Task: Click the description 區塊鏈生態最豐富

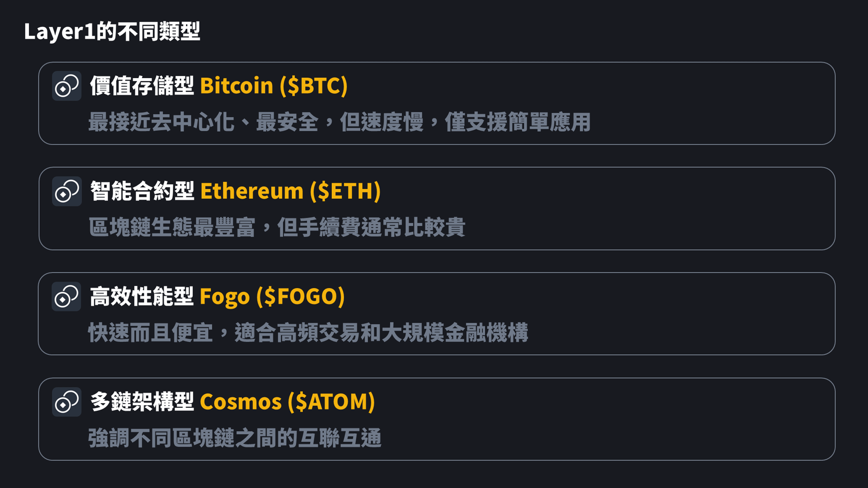Action: click(172, 228)
